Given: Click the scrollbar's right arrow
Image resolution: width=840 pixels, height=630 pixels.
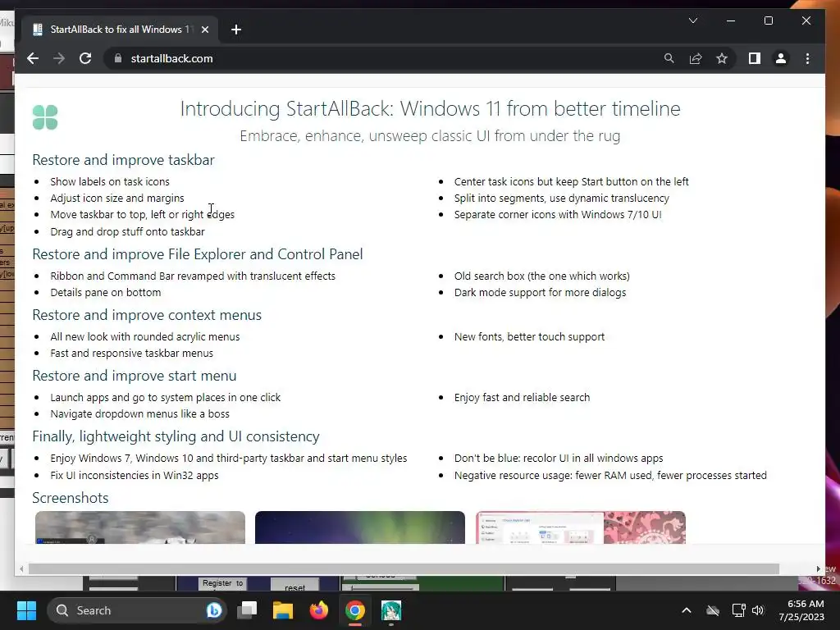Looking at the screenshot, I should pos(818,569).
